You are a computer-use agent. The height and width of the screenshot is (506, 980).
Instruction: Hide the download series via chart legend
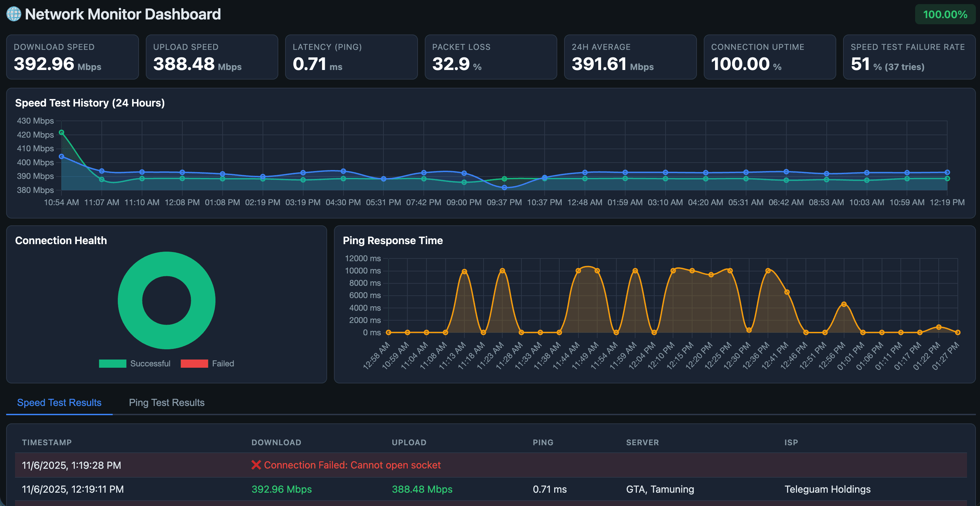coord(135,363)
